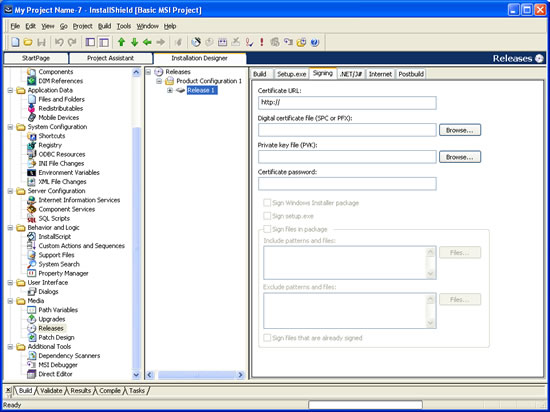Collapse the Server Configuration folder node
The image size is (550, 412).
[10, 191]
